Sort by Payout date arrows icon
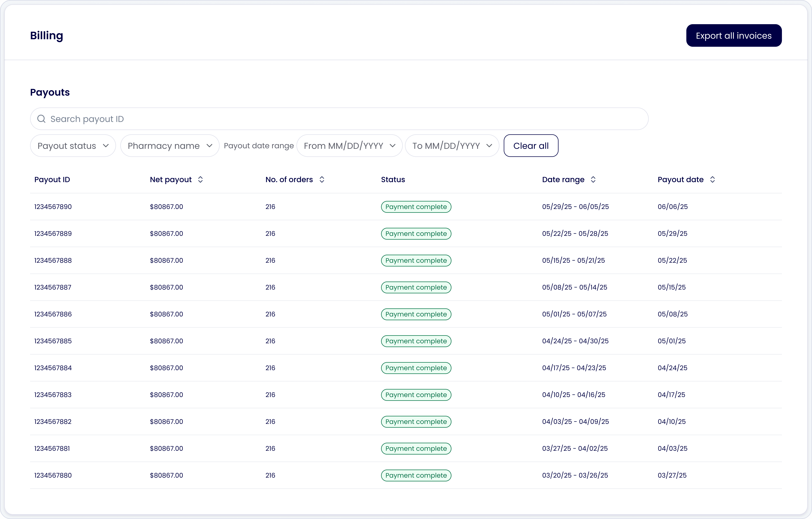This screenshot has height=519, width=812. tap(712, 180)
